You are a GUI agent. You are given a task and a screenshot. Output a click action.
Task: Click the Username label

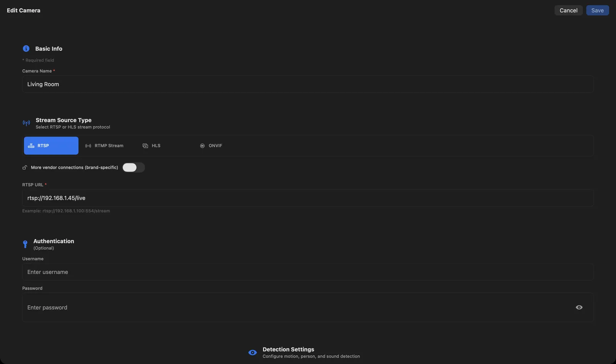coord(33,259)
